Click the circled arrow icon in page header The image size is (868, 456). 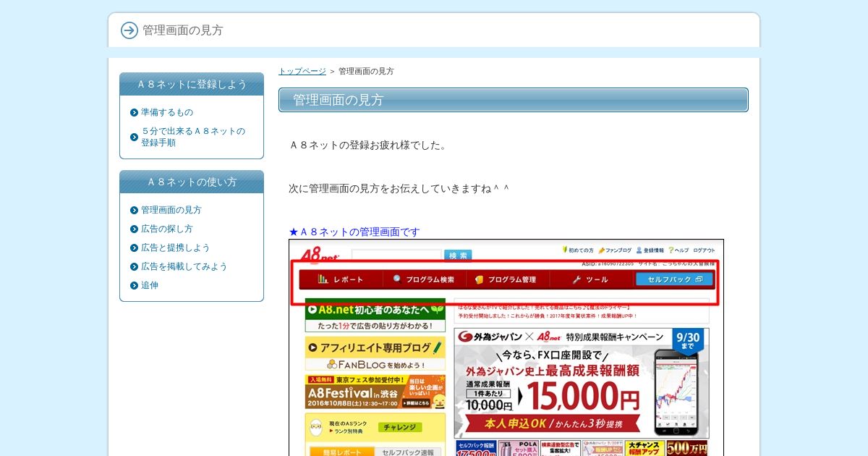click(x=129, y=30)
